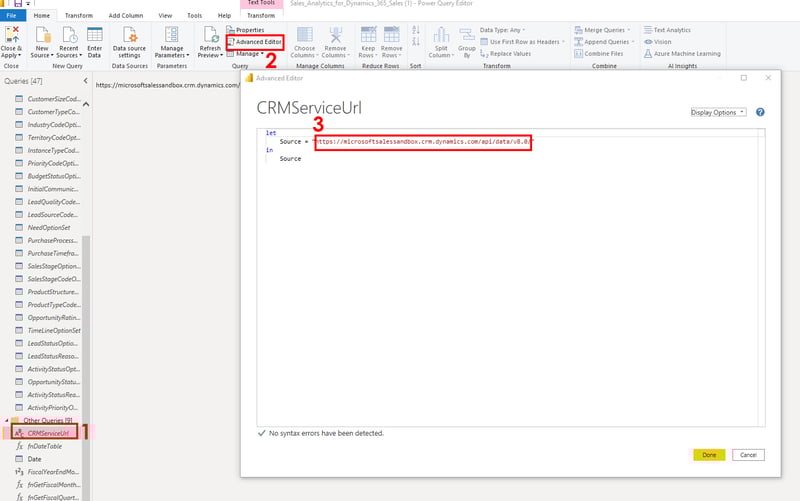Screen dimensions: 800x501
Task: Click Advanced Editor help icon
Action: (x=760, y=112)
